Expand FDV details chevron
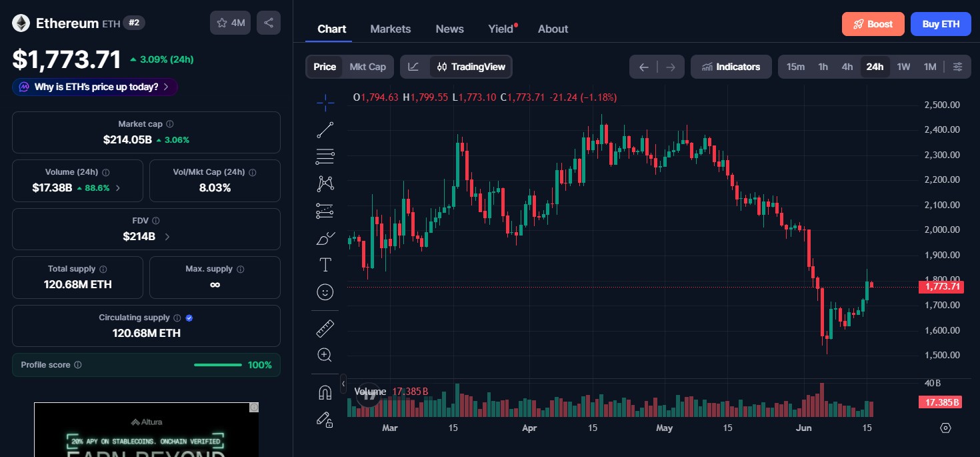The height and width of the screenshot is (457, 980). tap(167, 236)
